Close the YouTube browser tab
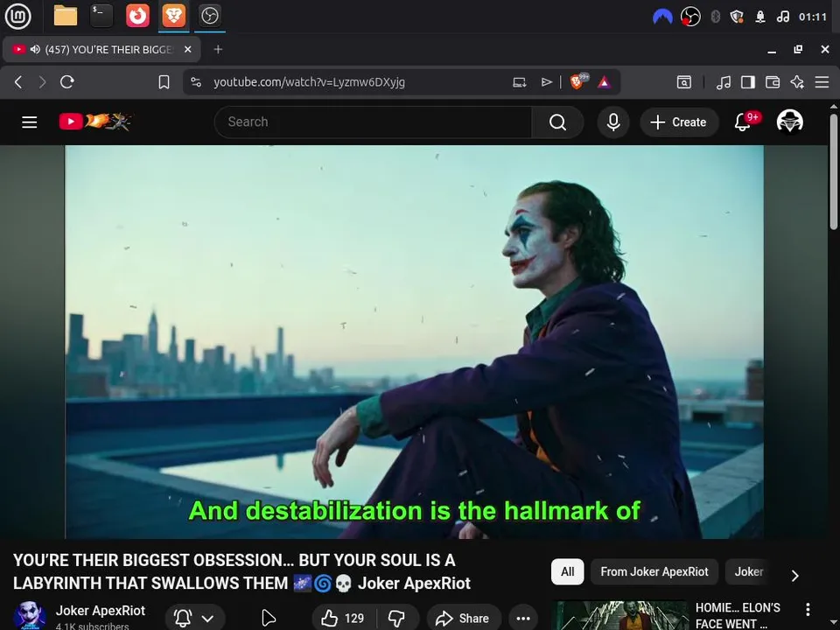This screenshot has width=840, height=630. (187, 49)
